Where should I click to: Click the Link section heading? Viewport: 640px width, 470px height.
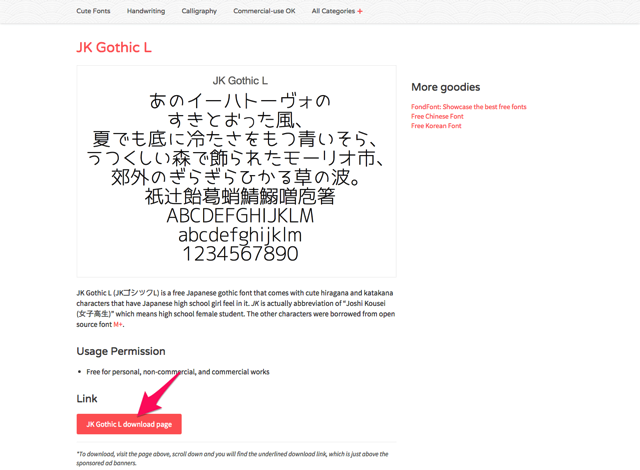[x=87, y=399]
